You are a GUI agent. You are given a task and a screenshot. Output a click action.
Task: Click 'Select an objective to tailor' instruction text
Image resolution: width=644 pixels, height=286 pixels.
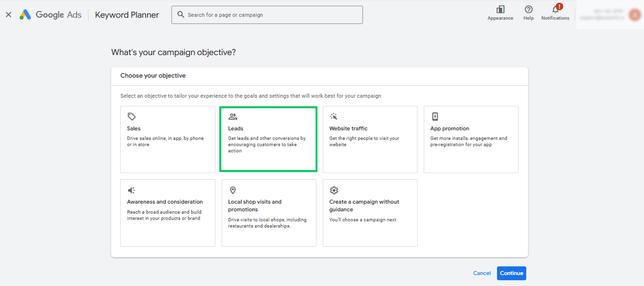click(250, 96)
